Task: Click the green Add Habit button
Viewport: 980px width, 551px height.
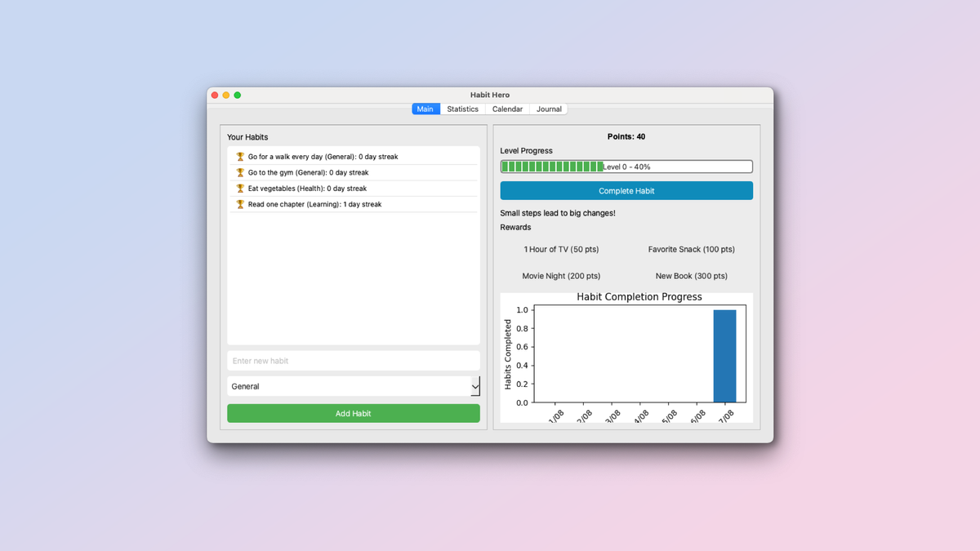Action: pyautogui.click(x=353, y=413)
